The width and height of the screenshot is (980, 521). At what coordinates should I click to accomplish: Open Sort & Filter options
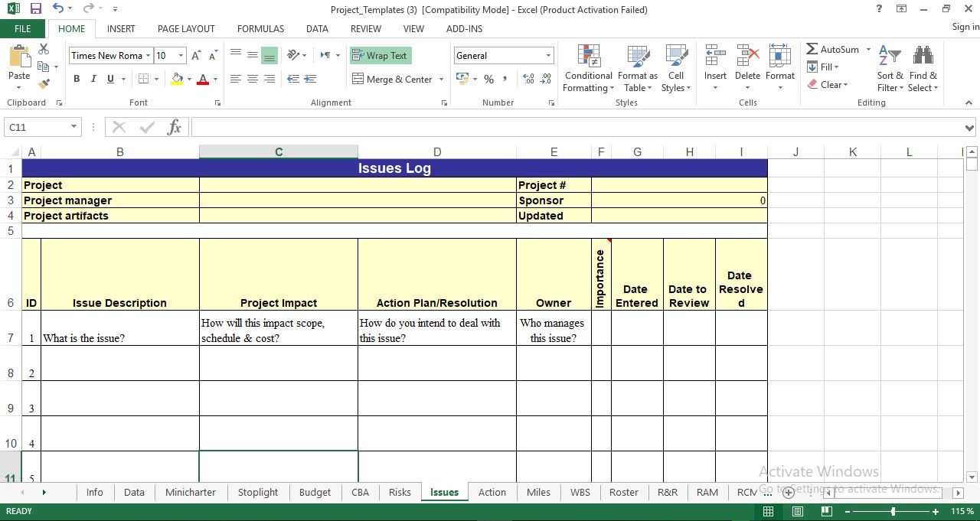pyautogui.click(x=890, y=69)
